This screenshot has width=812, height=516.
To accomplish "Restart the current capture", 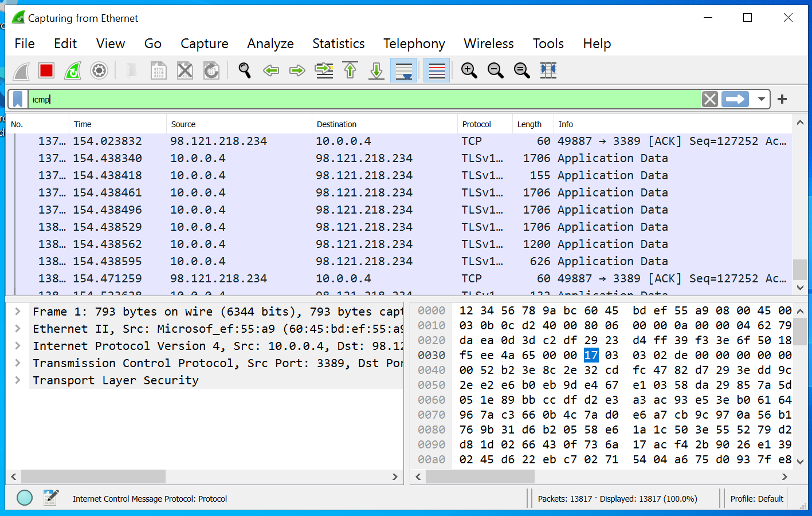I will (x=72, y=70).
